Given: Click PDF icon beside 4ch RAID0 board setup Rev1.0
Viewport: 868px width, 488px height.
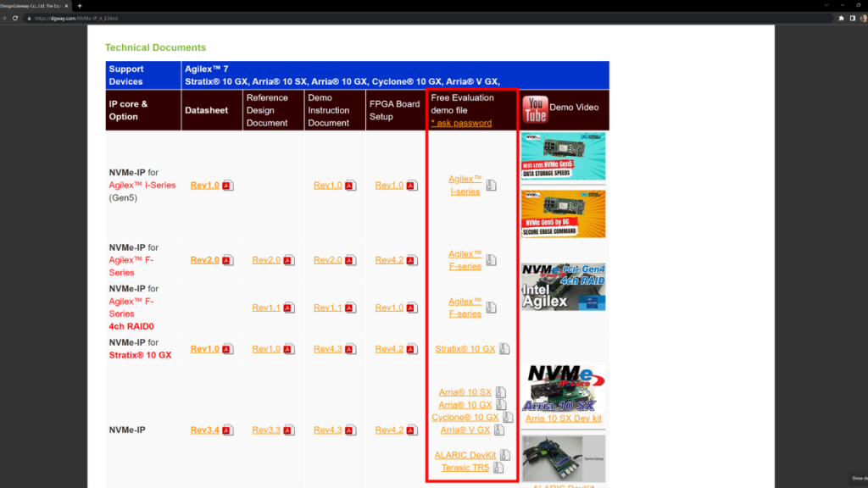Looking at the screenshot, I should click(412, 308).
